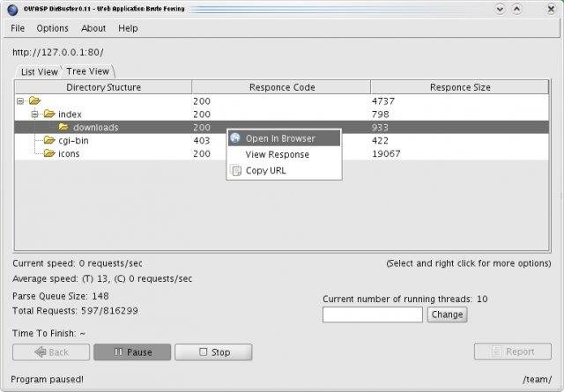Click the DirBuster title bar app icon
The width and height of the screenshot is (564, 392).
point(12,10)
